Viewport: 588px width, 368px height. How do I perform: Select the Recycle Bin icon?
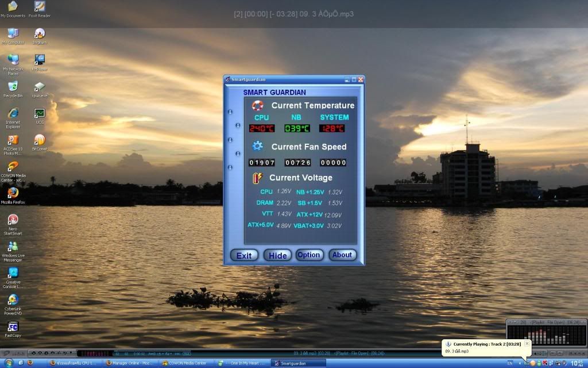(13, 87)
